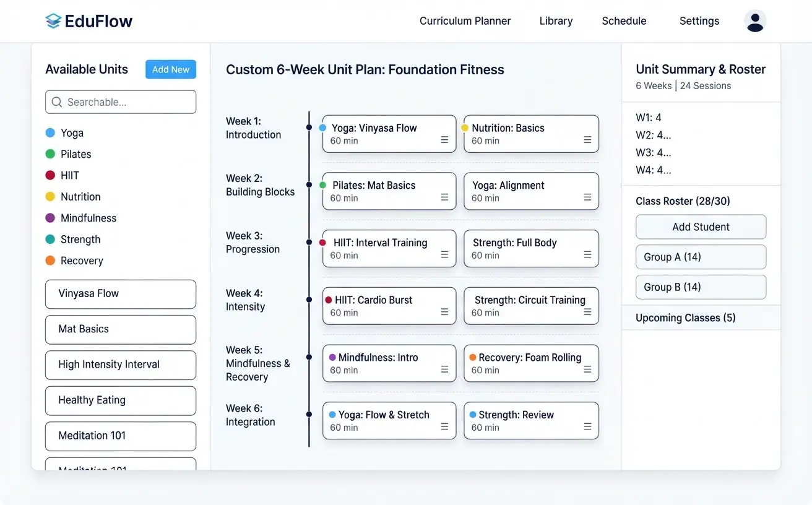Click the yellow Nutrition category dot
Image resolution: width=812 pixels, height=505 pixels.
(x=50, y=197)
